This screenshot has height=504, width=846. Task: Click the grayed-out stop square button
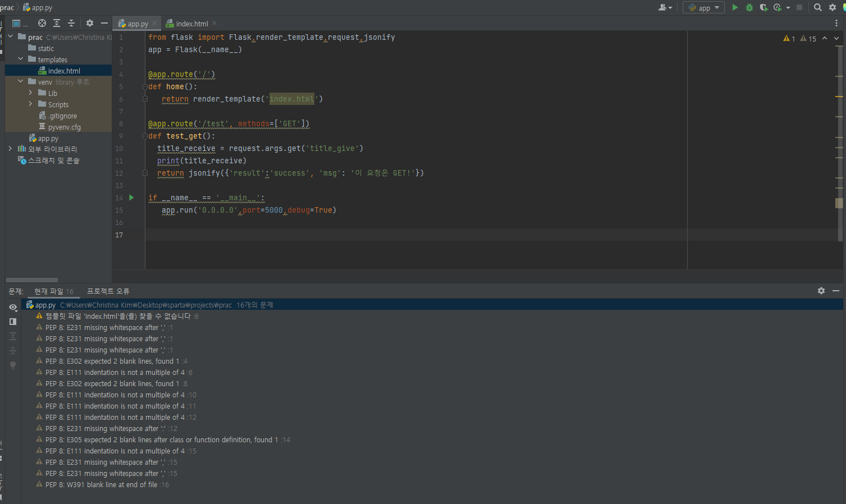coord(799,7)
